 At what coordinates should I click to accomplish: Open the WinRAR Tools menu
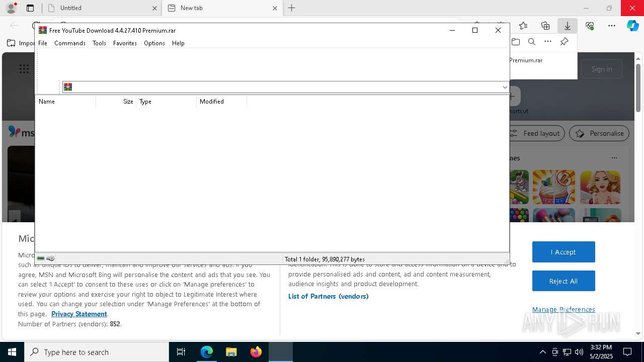[x=99, y=43]
